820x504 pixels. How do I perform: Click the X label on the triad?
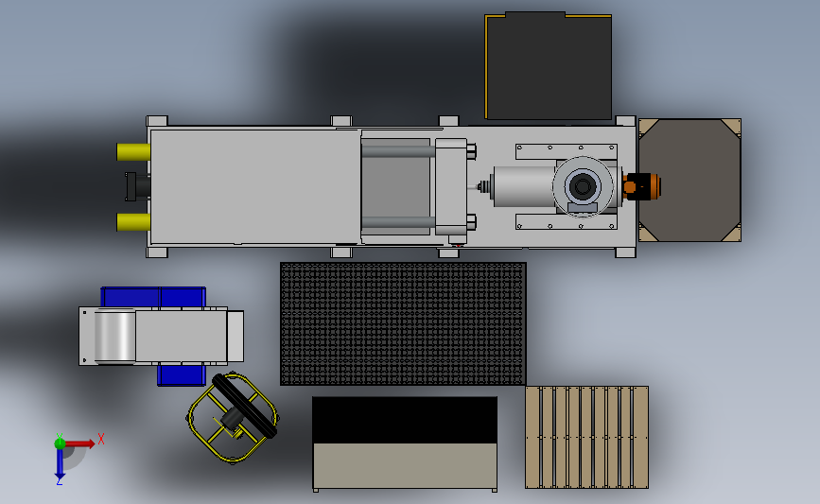(101, 439)
